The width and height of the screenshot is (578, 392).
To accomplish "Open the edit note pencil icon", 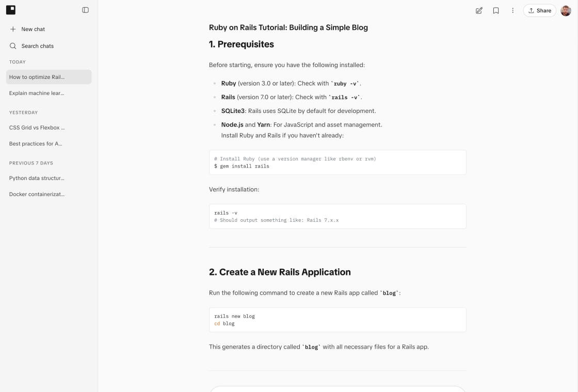I will click(x=479, y=11).
